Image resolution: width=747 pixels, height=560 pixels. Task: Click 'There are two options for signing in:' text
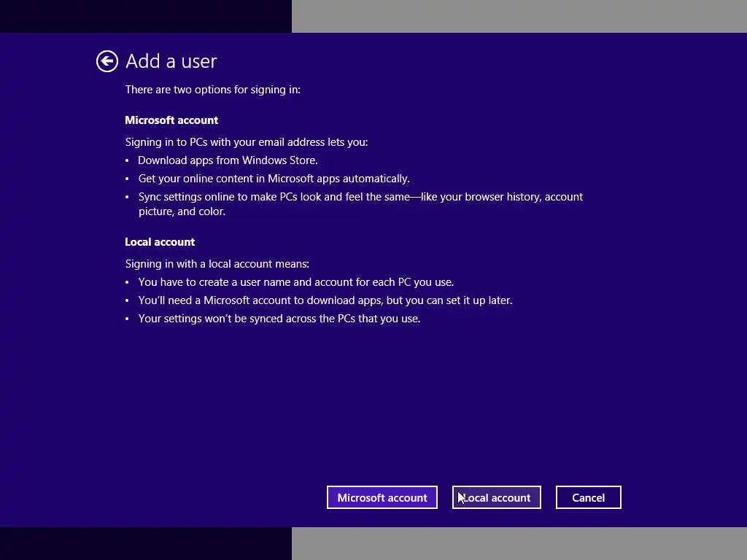point(213,90)
